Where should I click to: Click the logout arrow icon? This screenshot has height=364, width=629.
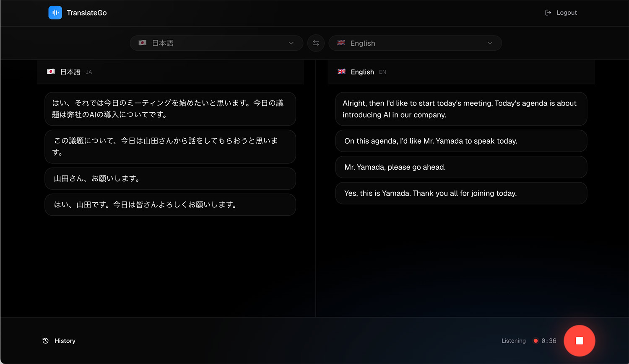point(548,13)
